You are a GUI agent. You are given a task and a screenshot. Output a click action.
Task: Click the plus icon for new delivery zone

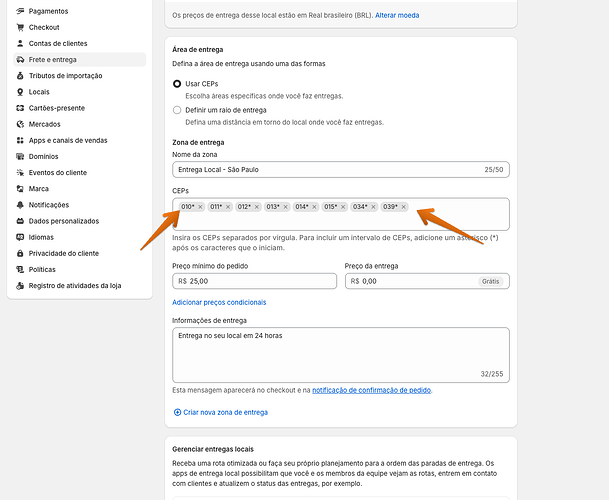coord(178,412)
